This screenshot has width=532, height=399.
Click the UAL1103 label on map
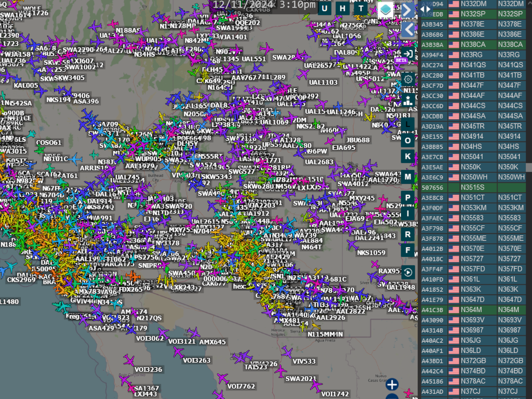(323, 82)
